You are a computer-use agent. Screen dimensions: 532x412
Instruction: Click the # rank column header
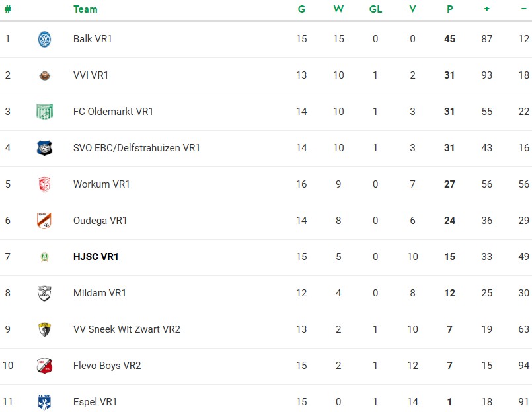click(x=7, y=9)
